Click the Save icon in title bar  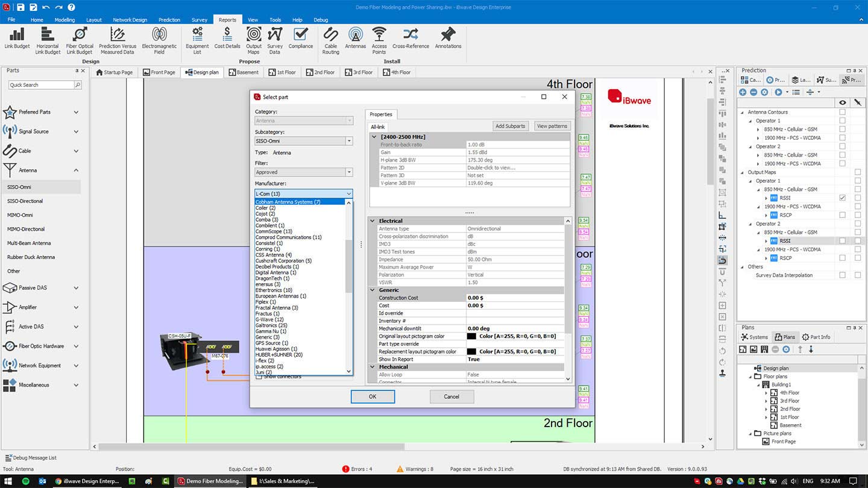20,7
